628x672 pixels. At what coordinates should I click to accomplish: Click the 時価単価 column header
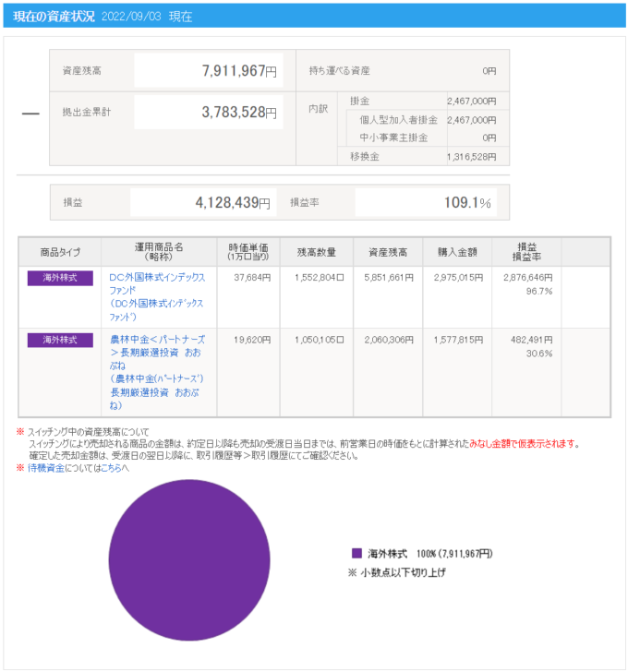248,252
